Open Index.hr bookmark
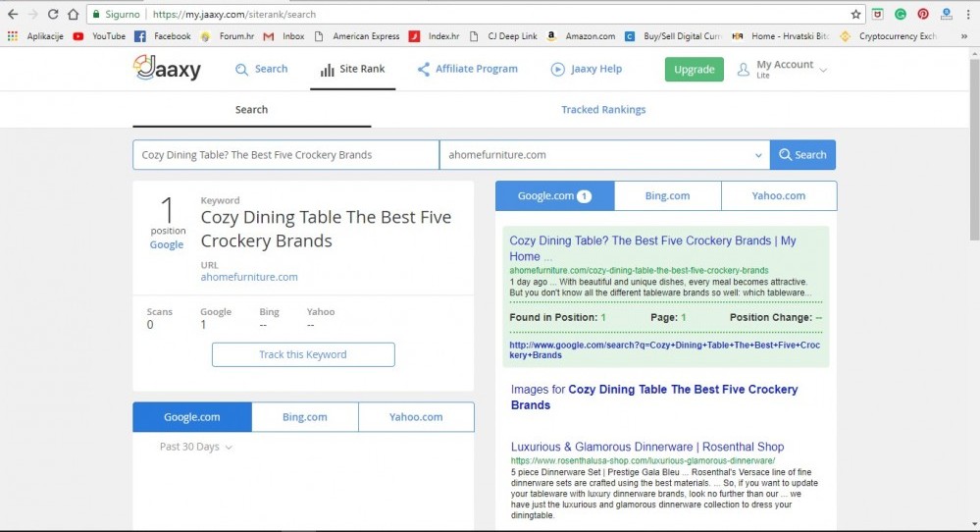Screen dimensions: 980x532 click(x=434, y=36)
